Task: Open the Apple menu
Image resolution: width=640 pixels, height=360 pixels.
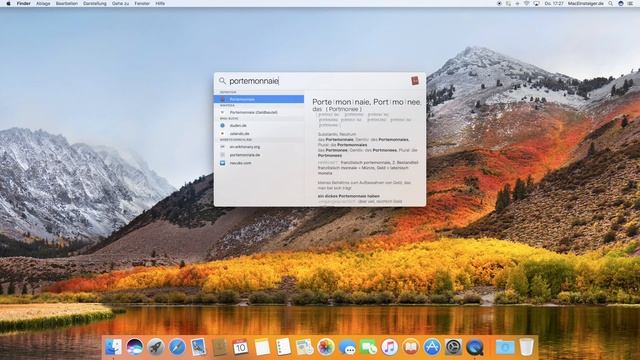Action: (8, 3)
